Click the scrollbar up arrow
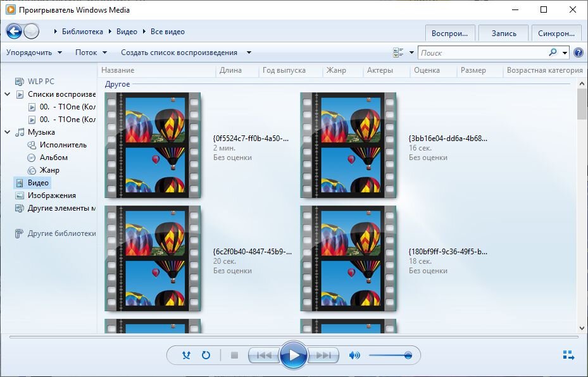 point(582,83)
